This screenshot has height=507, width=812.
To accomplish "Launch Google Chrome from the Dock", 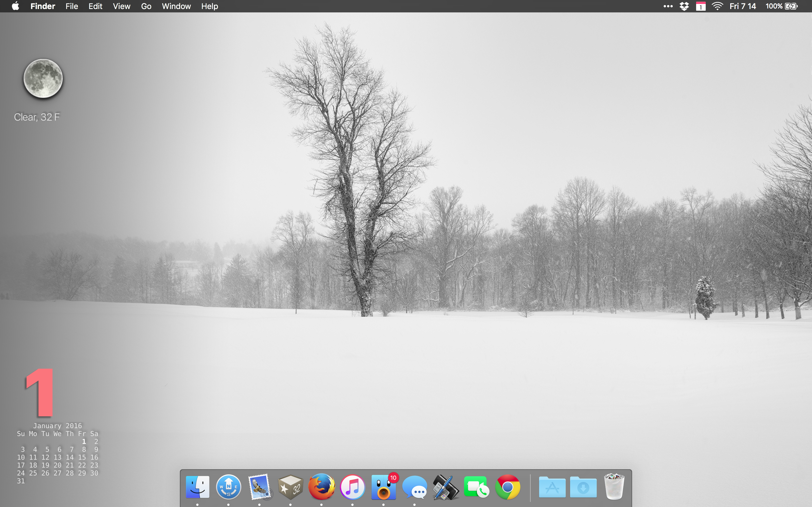I will [507, 487].
